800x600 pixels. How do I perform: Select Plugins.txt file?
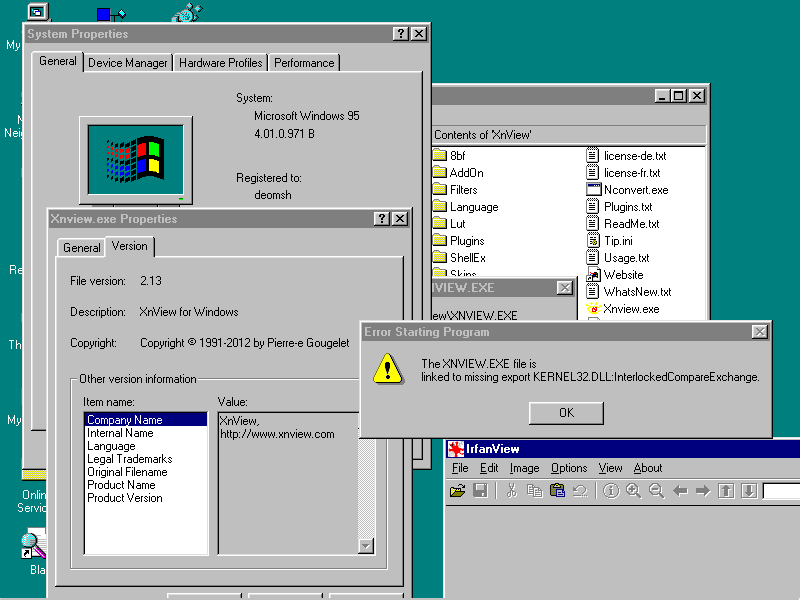tap(619, 207)
